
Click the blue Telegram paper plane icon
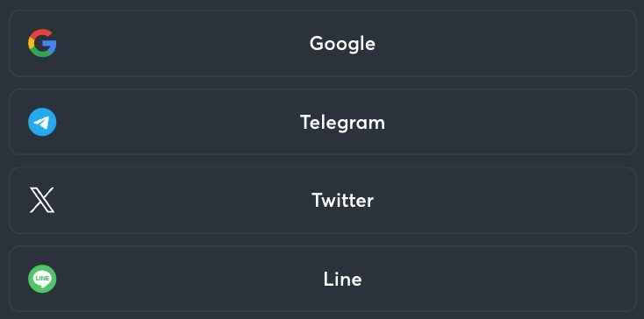pyautogui.click(x=42, y=122)
